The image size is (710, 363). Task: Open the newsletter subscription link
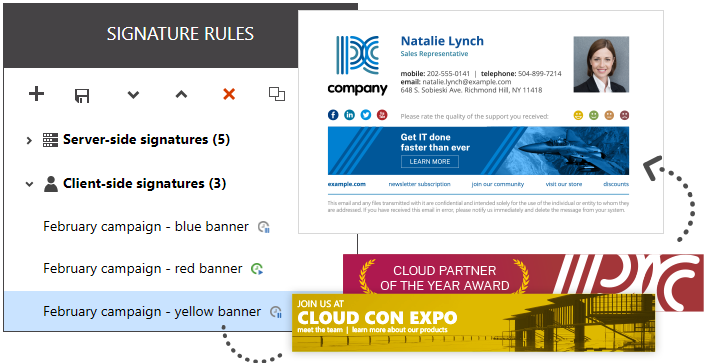pyautogui.click(x=419, y=184)
